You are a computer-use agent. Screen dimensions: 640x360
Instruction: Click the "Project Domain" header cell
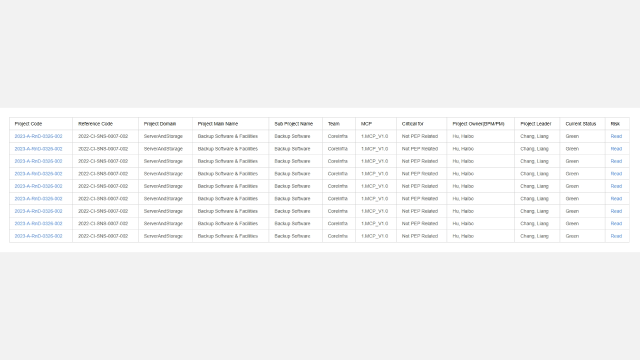coord(165,124)
